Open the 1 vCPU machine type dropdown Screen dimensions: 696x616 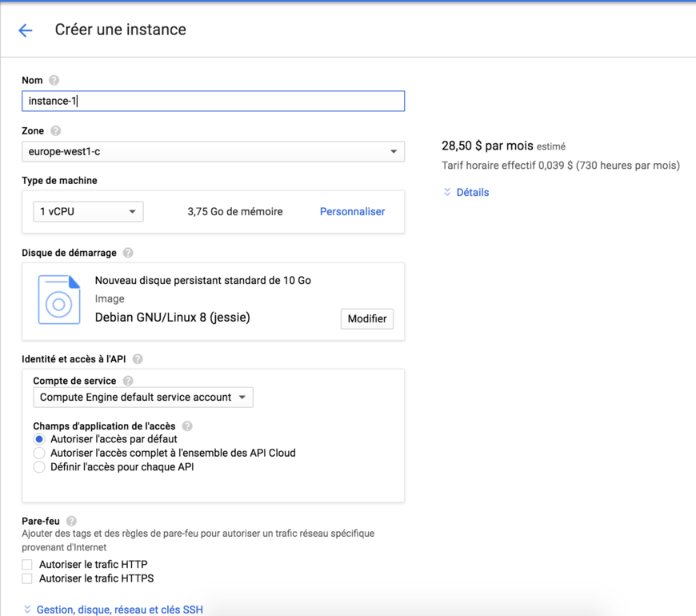(x=87, y=211)
